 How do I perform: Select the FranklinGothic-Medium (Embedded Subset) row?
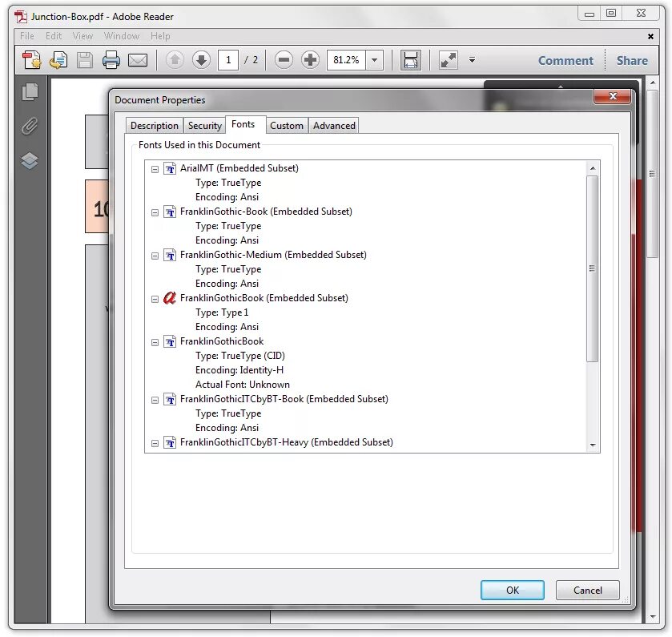click(x=273, y=255)
